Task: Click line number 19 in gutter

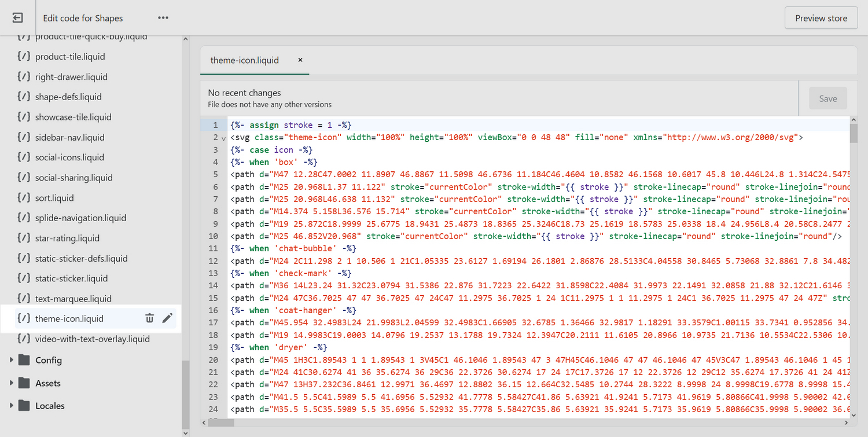Action: pyautogui.click(x=213, y=347)
